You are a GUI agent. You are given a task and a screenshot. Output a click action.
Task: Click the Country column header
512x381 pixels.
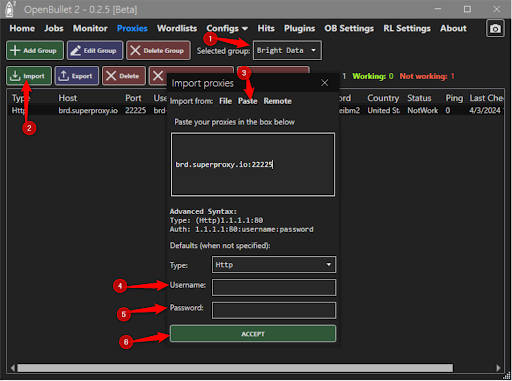tap(383, 98)
